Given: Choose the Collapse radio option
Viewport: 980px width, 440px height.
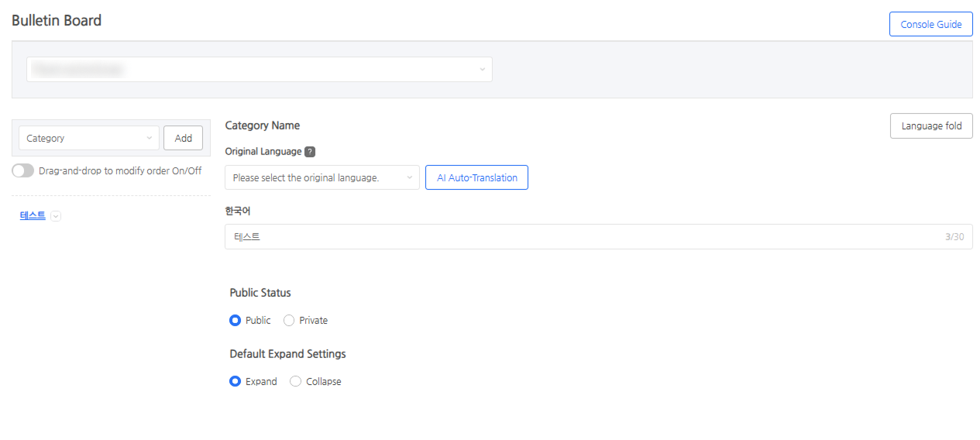Looking at the screenshot, I should tap(295, 381).
